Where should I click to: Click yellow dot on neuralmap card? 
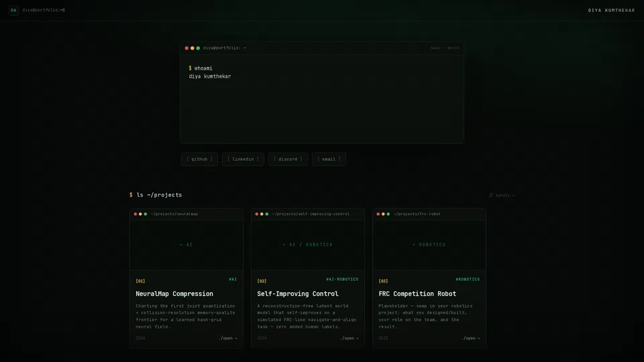[x=140, y=214]
